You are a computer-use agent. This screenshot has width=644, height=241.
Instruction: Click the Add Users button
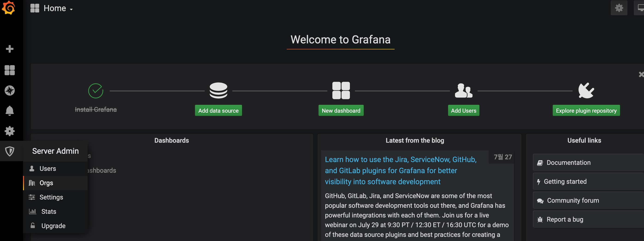(464, 110)
